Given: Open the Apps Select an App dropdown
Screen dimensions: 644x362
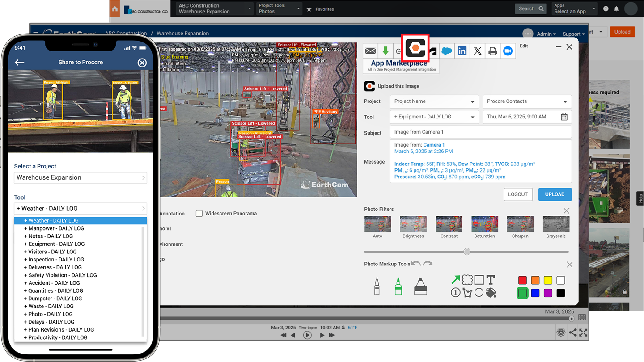Looking at the screenshot, I should (x=574, y=8).
